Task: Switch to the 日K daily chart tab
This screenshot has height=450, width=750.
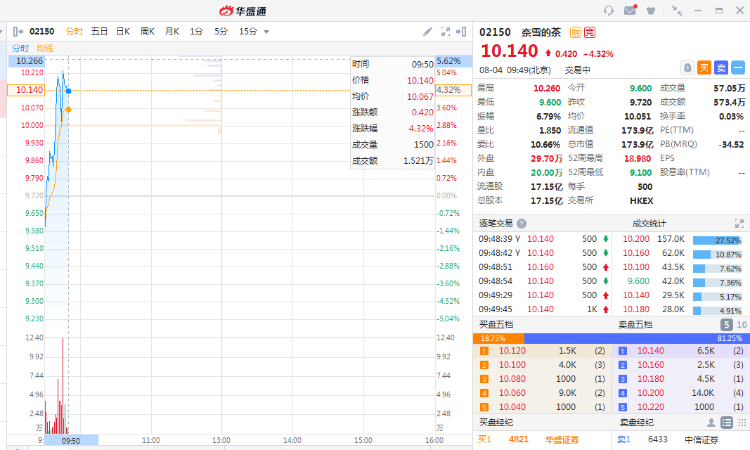Action: tap(123, 32)
